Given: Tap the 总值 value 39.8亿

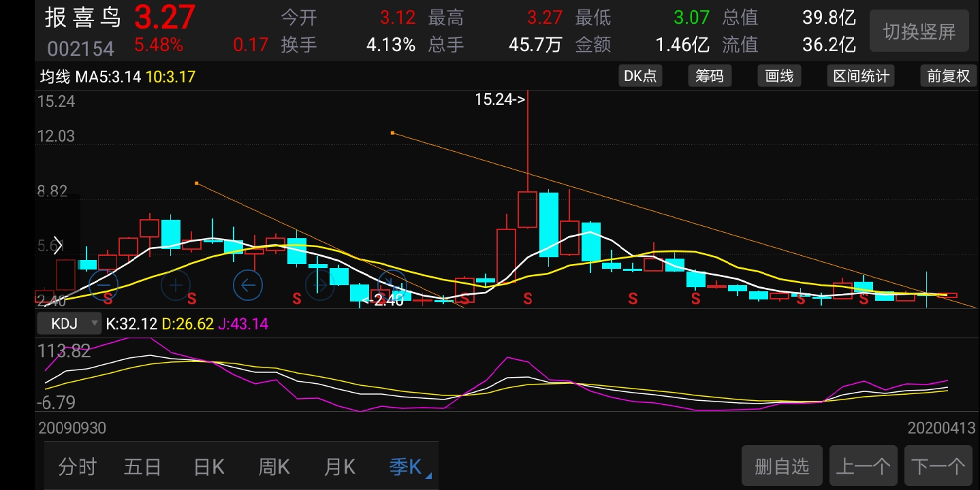Looking at the screenshot, I should click(x=829, y=17).
